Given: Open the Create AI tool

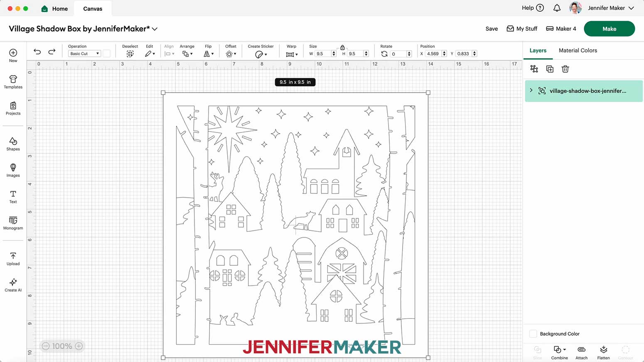Looking at the screenshot, I should tap(13, 285).
